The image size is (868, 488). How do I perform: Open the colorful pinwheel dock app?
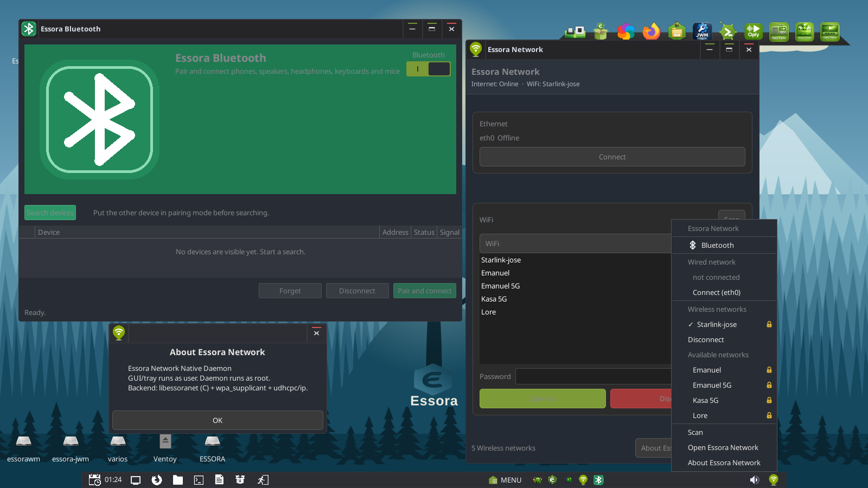[626, 31]
